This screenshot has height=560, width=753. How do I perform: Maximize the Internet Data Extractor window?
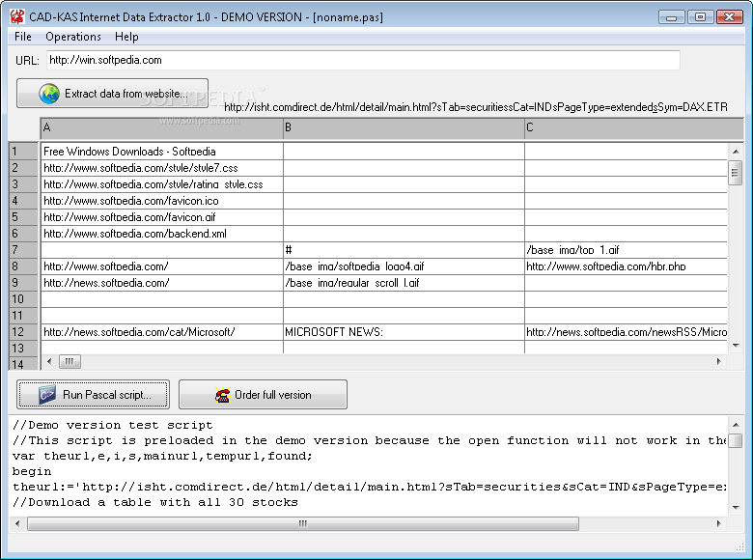click(x=700, y=17)
